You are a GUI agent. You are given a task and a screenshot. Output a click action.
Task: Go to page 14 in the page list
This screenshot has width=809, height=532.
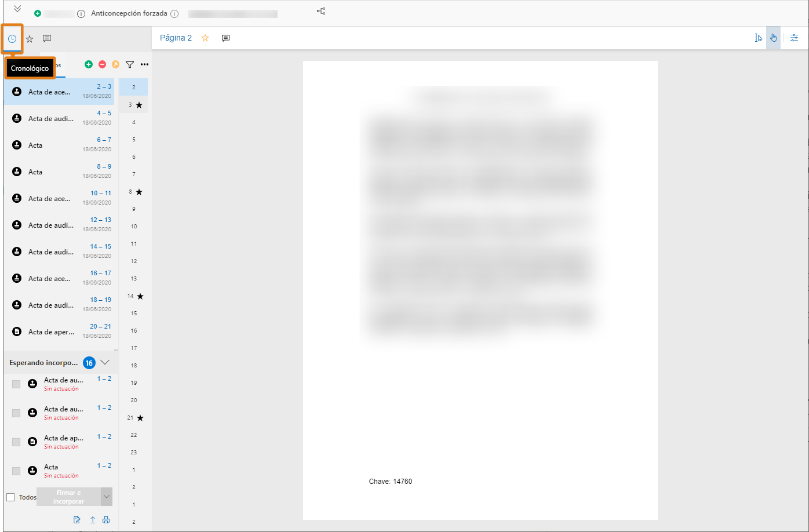point(131,296)
